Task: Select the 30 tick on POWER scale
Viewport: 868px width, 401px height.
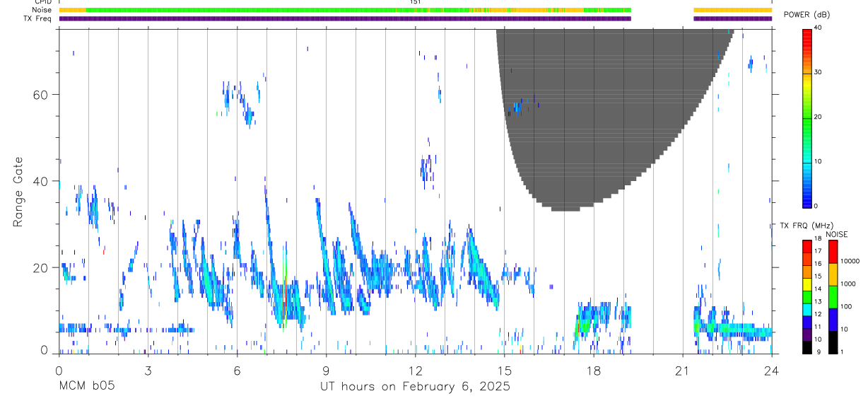Action: click(819, 72)
